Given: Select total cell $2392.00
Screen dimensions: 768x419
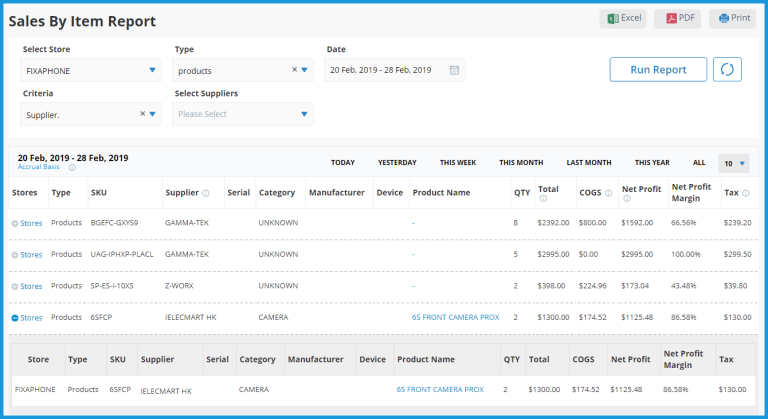Looking at the screenshot, I should coord(553,222).
